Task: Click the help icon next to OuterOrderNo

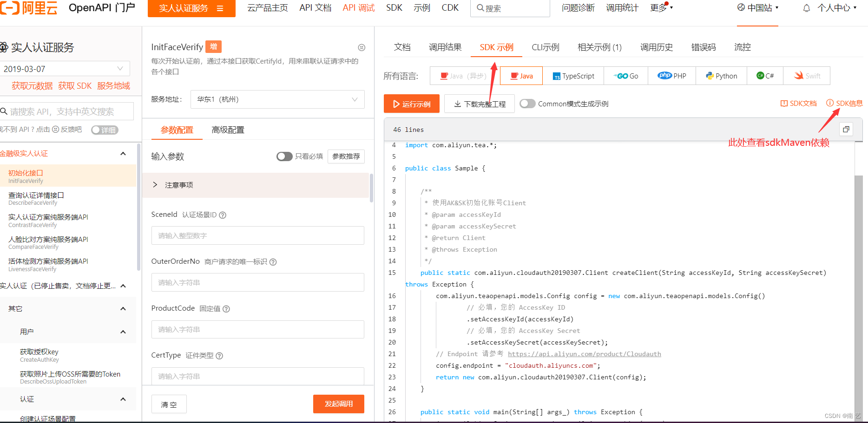Action: pyautogui.click(x=273, y=262)
